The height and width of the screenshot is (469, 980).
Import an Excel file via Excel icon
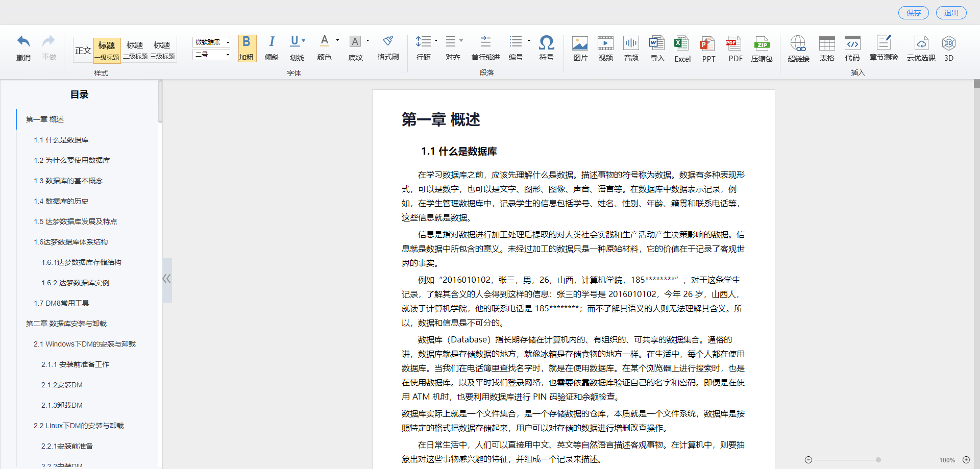point(682,43)
